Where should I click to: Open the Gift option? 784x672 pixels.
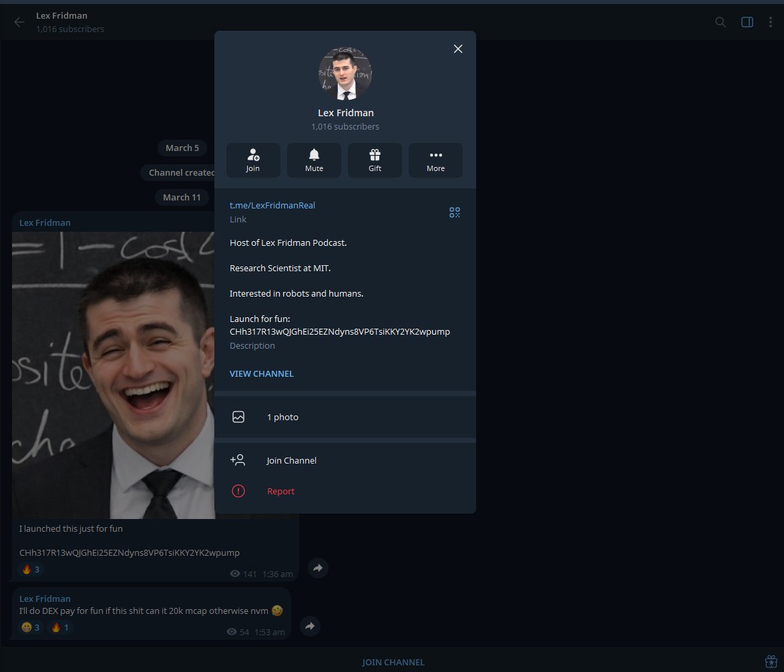coord(375,160)
